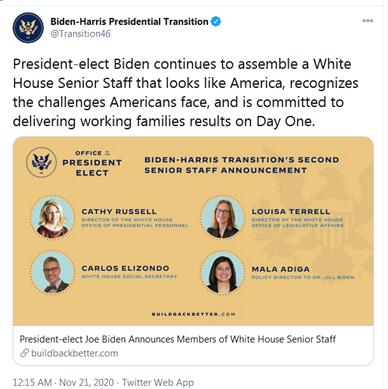Open the card headline about Senior Staff
The width and height of the screenshot is (388, 389).
177,339
